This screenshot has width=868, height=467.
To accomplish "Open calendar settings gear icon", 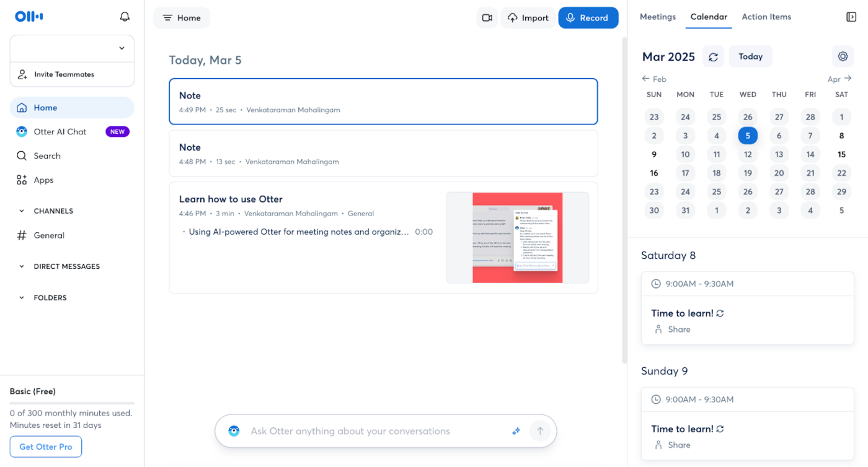I will (843, 56).
